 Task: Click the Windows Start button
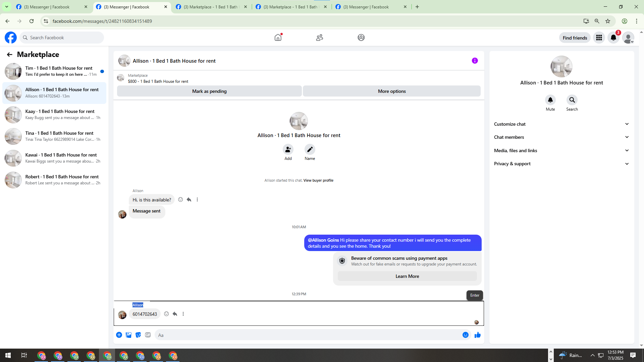8,355
